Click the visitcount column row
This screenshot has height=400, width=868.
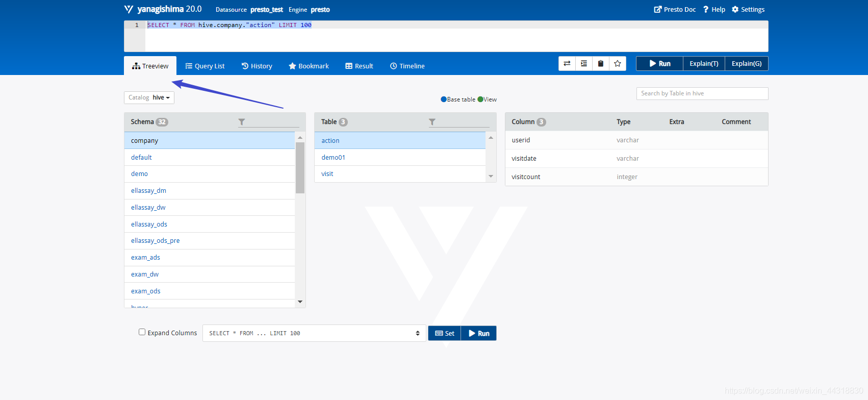point(636,177)
